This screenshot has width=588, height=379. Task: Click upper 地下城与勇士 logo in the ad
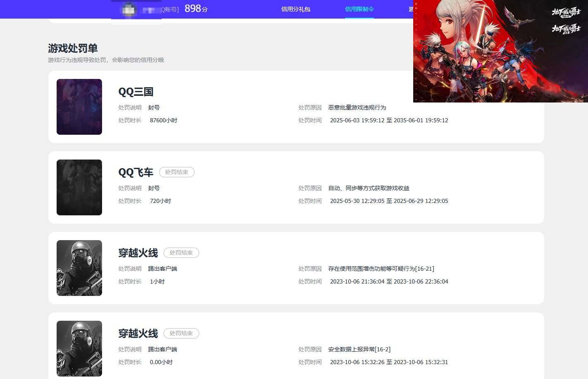[566, 12]
